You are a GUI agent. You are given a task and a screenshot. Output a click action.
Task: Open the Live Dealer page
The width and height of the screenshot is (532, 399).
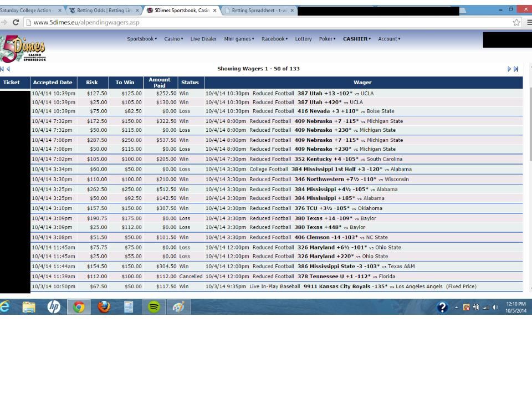click(x=203, y=39)
